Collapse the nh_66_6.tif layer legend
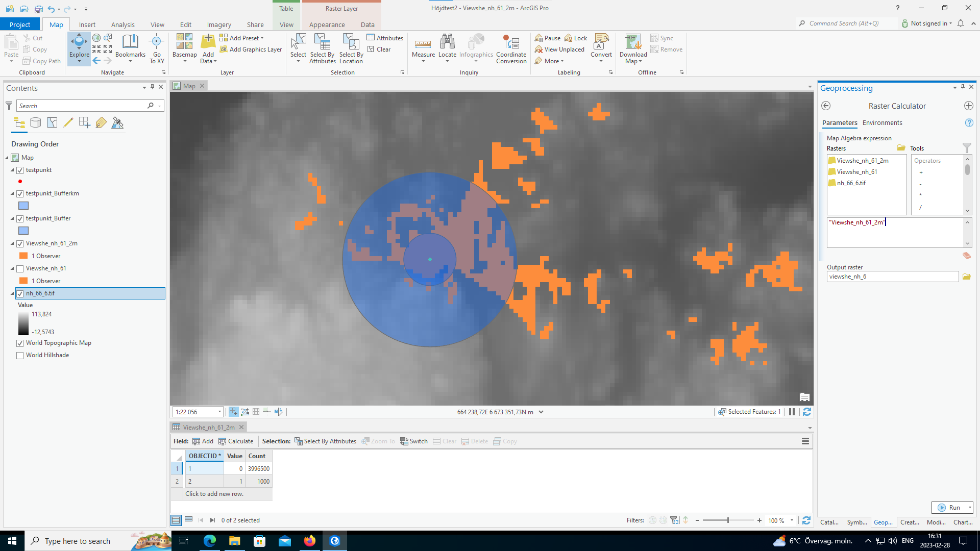The height and width of the screenshot is (551, 980). click(12, 293)
